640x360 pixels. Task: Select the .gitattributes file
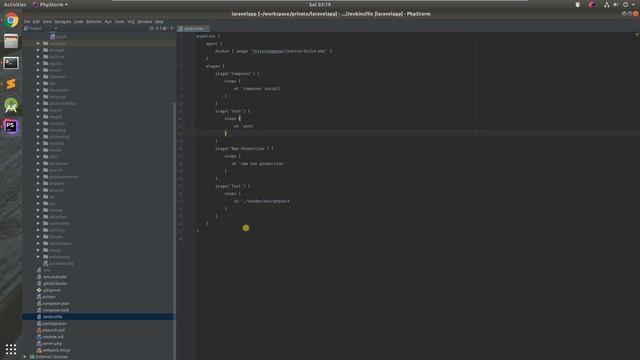55,284
